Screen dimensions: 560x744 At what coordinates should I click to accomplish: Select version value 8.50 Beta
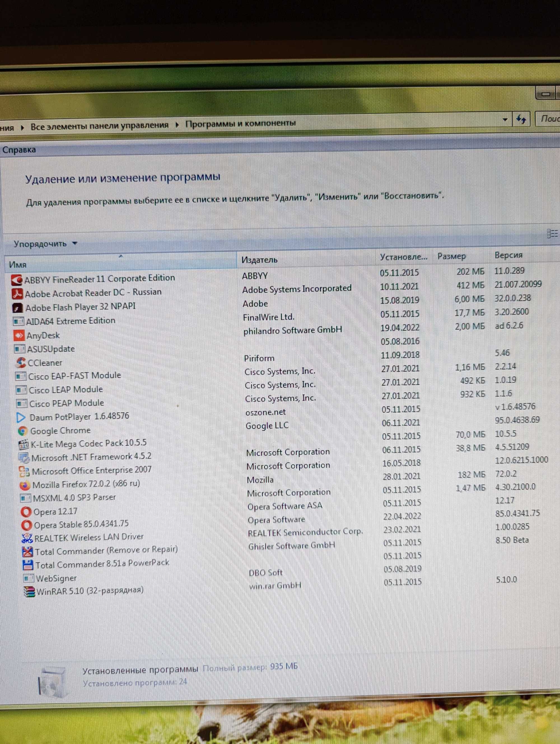512,540
